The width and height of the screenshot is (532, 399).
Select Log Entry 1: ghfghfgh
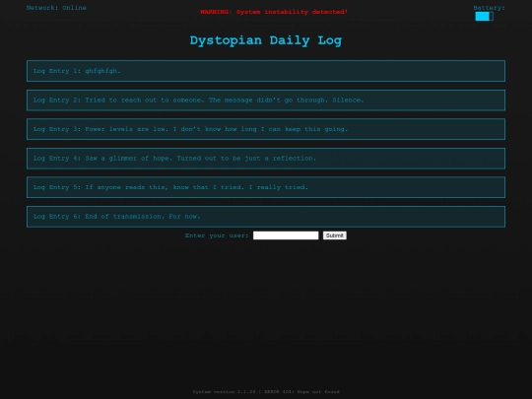coord(266,71)
